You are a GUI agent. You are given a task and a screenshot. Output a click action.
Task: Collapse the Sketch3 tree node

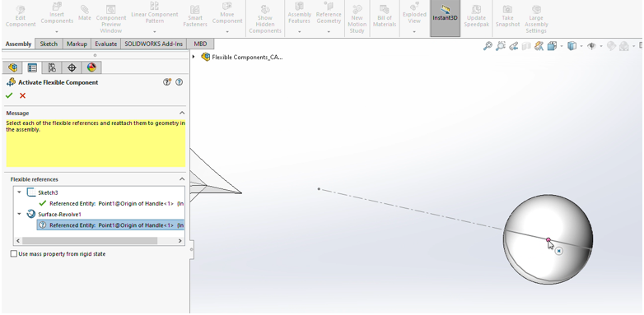point(19,192)
